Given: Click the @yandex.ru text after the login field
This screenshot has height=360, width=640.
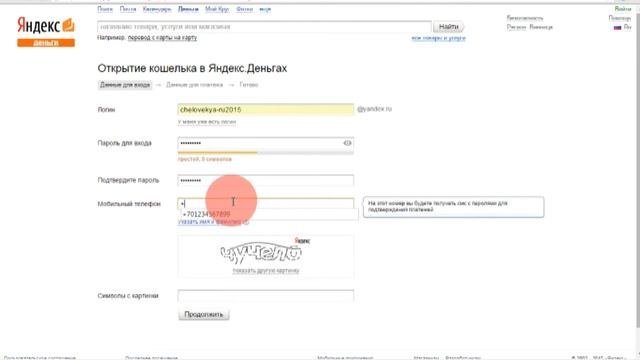Looking at the screenshot, I should point(374,109).
